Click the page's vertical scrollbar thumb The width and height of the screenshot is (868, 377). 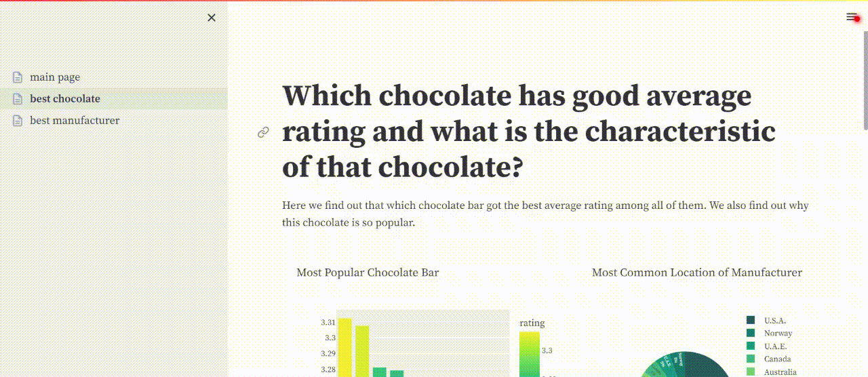(x=865, y=80)
